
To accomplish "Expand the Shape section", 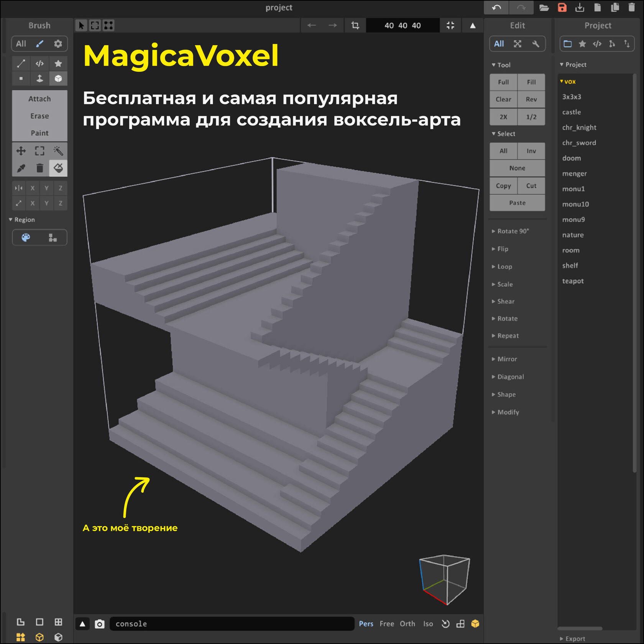I will 504,394.
